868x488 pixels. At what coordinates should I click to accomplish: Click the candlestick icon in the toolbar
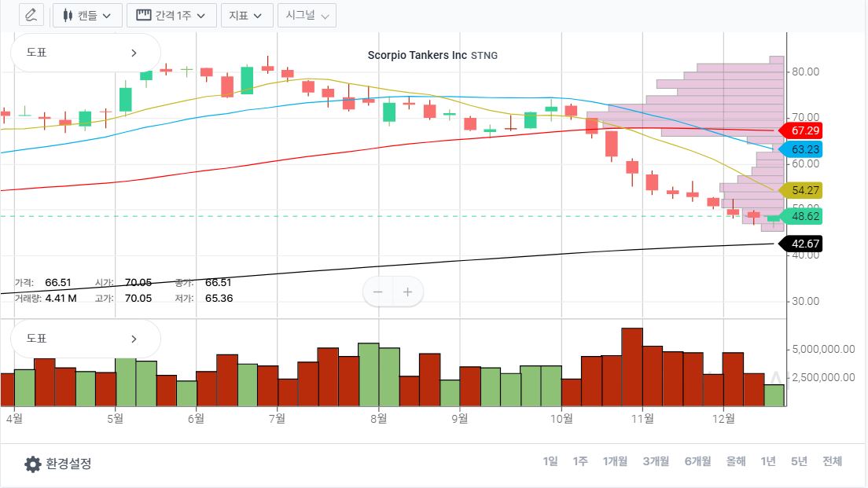(x=68, y=15)
